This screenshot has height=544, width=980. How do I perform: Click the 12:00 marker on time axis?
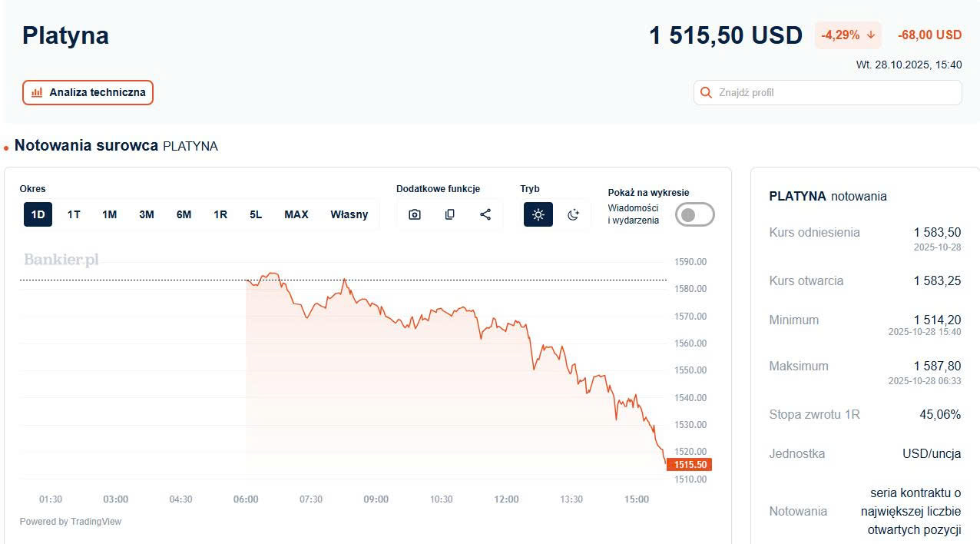point(506,499)
